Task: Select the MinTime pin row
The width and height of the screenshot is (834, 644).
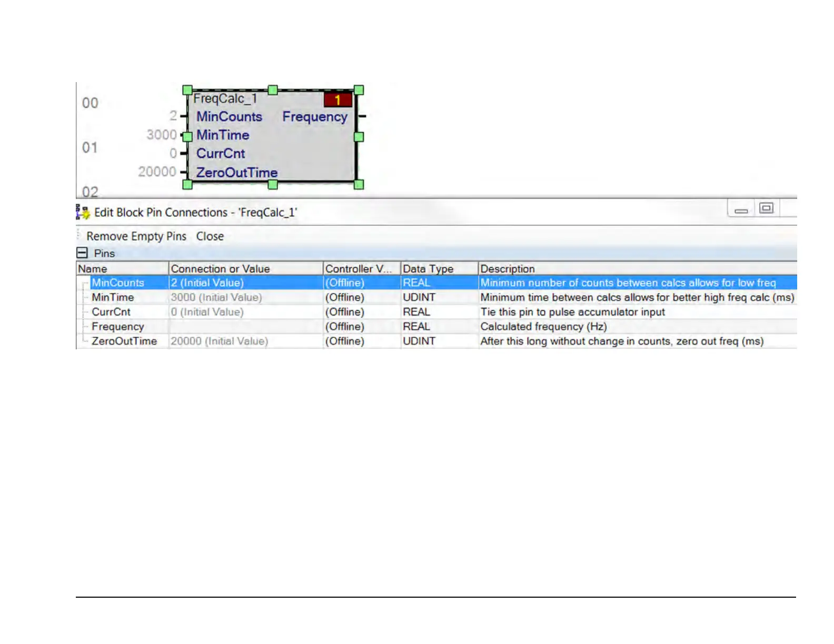Action: (113, 297)
